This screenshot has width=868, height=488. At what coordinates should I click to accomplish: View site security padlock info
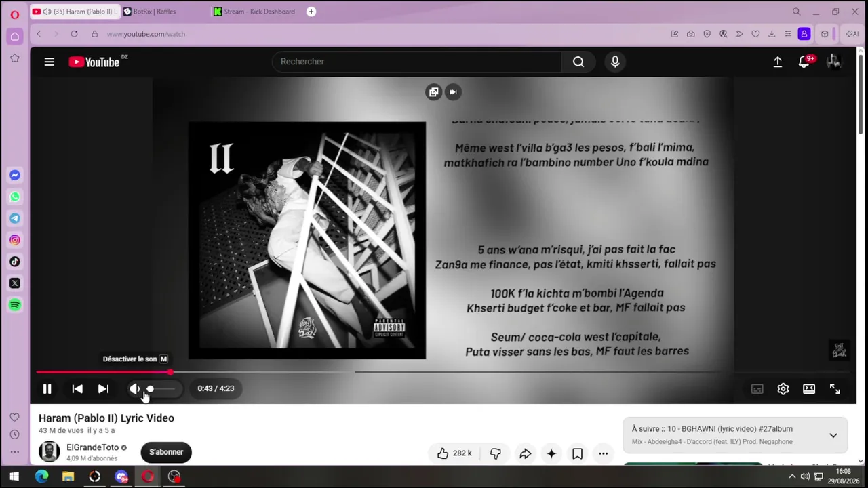pos(94,34)
